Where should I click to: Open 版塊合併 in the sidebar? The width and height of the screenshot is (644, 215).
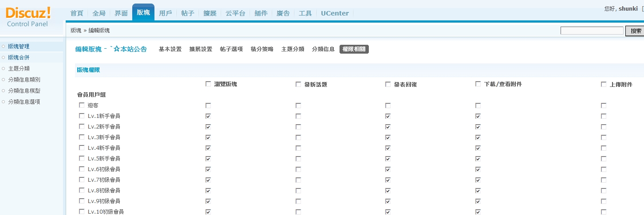click(x=19, y=58)
